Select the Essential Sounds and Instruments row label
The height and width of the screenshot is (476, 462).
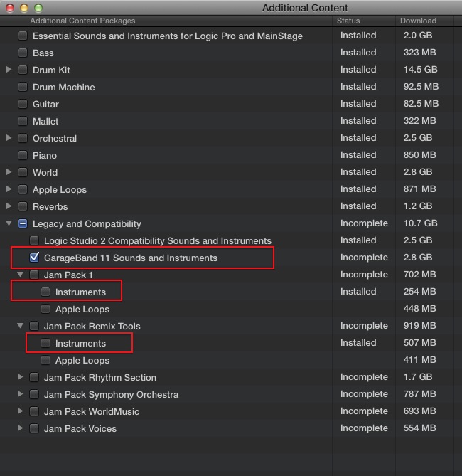(x=168, y=36)
